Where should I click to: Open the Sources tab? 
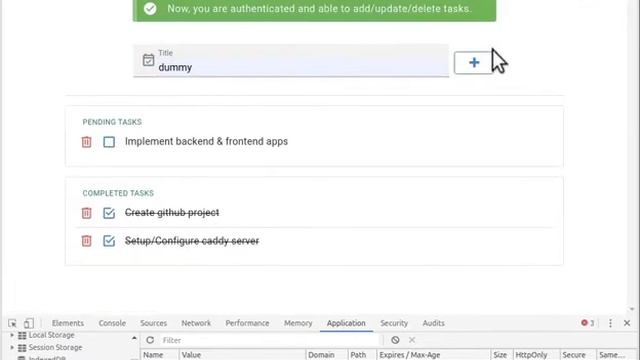[x=153, y=323]
